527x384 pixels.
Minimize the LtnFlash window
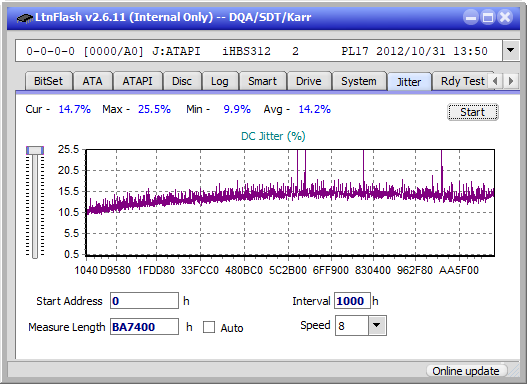pyautogui.click(x=471, y=17)
